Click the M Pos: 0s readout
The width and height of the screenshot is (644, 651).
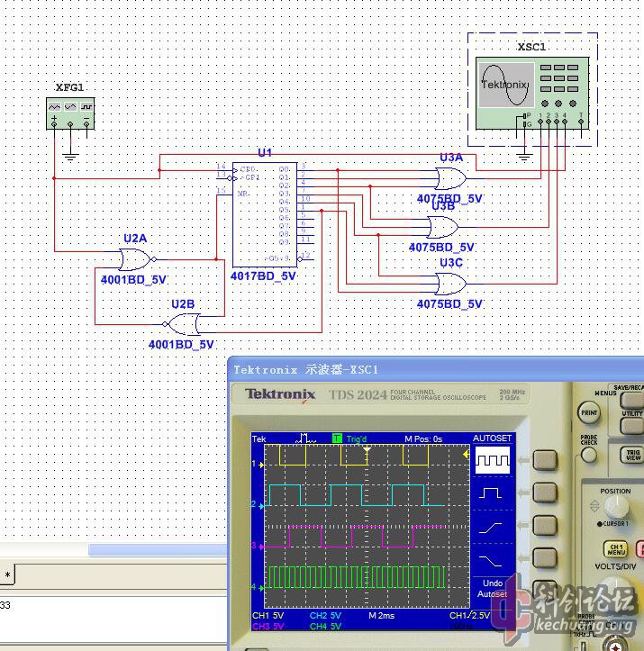(423, 439)
